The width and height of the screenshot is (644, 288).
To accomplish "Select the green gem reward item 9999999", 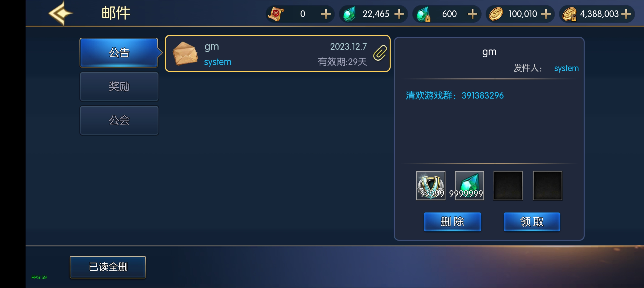I will click(x=469, y=186).
